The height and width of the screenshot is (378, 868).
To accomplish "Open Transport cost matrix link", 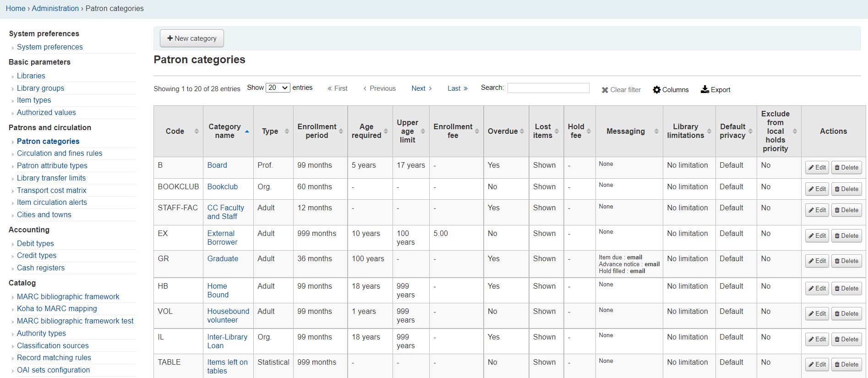I will tap(52, 190).
